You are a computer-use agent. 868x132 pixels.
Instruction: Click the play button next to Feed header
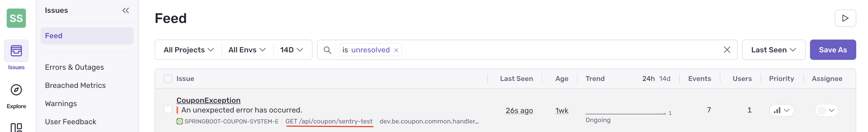[845, 18]
